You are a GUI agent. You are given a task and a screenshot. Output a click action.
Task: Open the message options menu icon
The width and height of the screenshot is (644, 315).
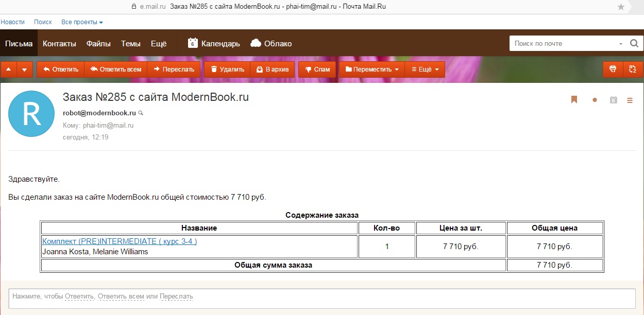click(630, 100)
